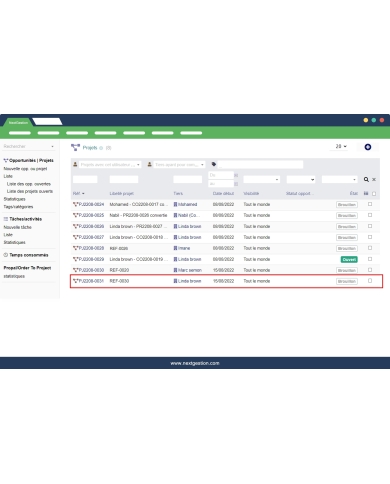Sort by Libellé projet column header
This screenshot has width=390, height=484.
pos(122,193)
